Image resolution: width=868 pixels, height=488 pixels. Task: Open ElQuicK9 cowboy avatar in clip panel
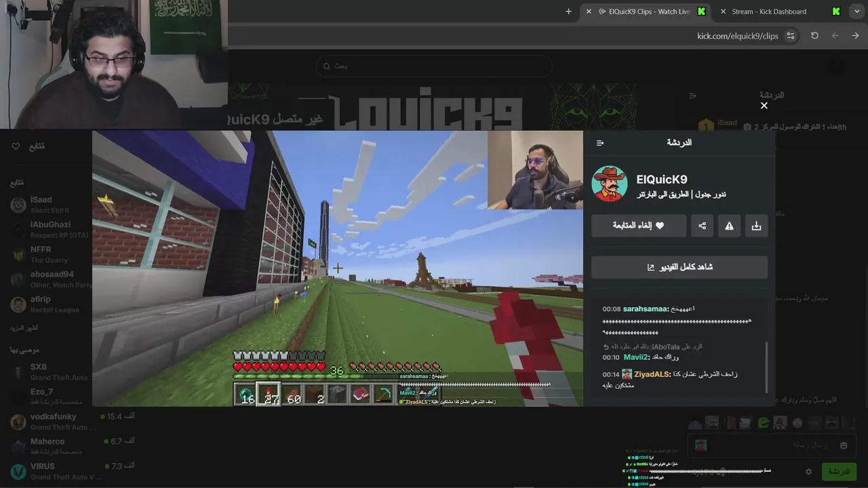pyautogui.click(x=609, y=184)
